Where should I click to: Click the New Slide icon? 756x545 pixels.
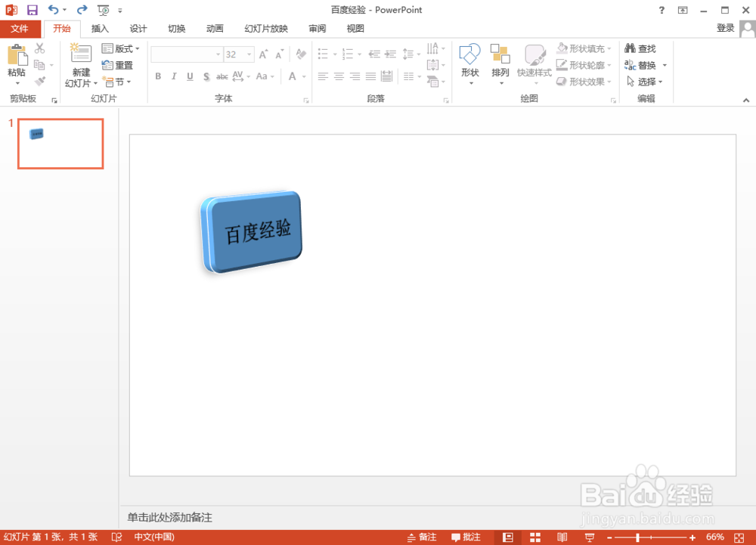[x=81, y=54]
